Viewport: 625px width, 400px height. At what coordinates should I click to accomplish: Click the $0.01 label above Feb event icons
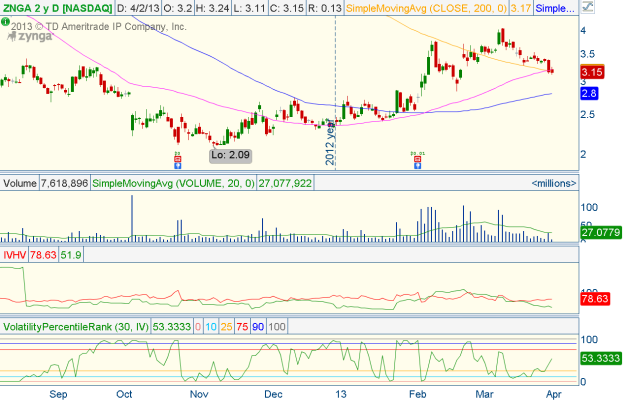pos(417,153)
